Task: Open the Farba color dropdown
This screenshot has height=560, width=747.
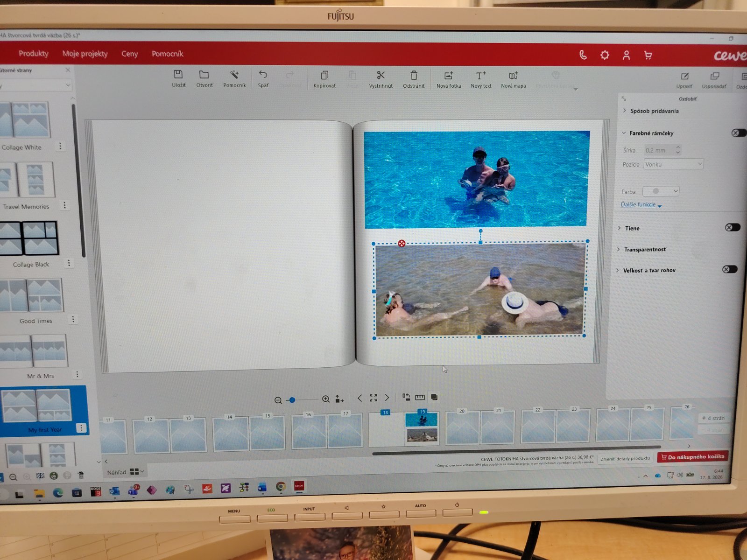Action: (x=661, y=191)
